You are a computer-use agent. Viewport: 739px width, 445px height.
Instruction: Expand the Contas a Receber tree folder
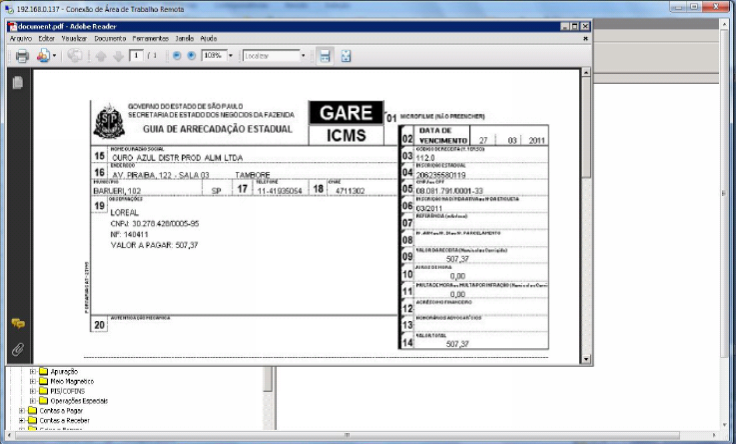[22, 420]
